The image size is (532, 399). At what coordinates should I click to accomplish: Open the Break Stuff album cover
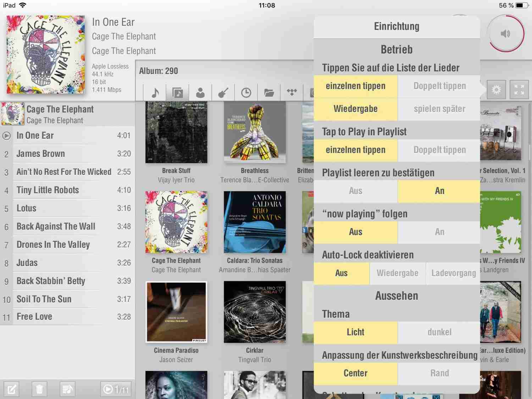[176, 132]
